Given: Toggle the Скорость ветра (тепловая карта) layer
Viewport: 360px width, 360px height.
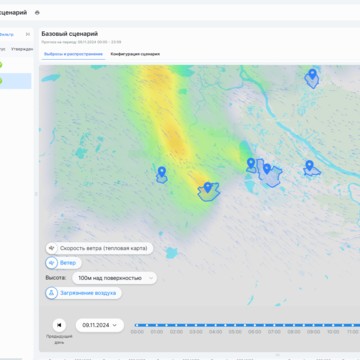Looking at the screenshot, I should (99, 248).
